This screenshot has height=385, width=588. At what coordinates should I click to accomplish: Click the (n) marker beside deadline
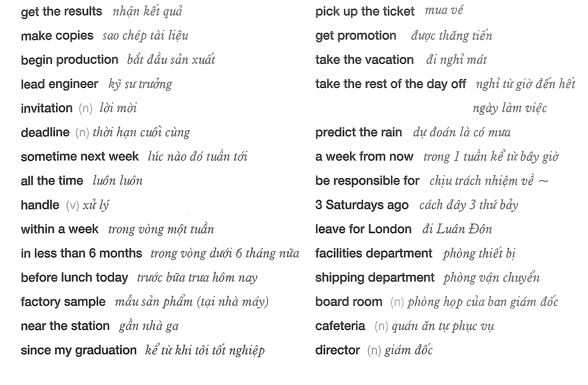click(82, 132)
